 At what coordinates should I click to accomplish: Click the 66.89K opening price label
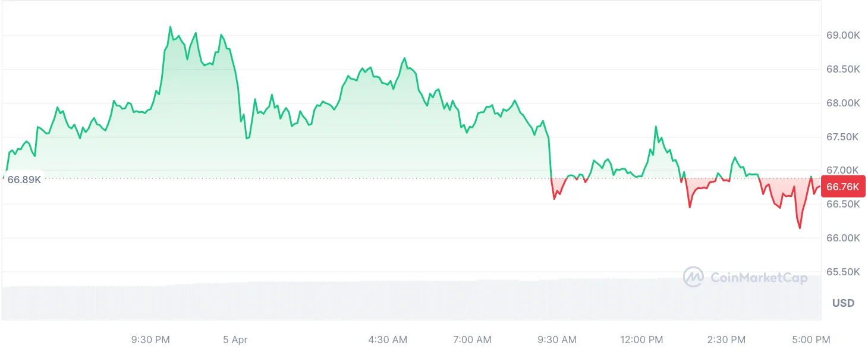coord(24,180)
